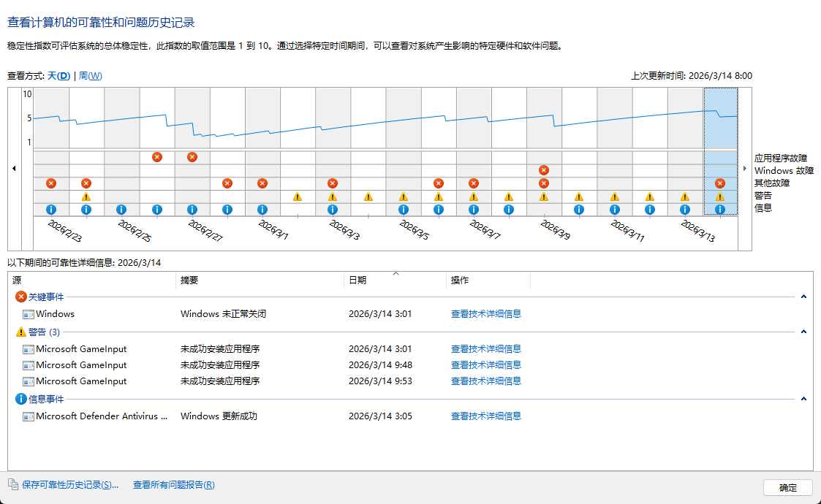Open technical details for Windows 更新成功 entry
The image size is (821, 504).
(486, 416)
